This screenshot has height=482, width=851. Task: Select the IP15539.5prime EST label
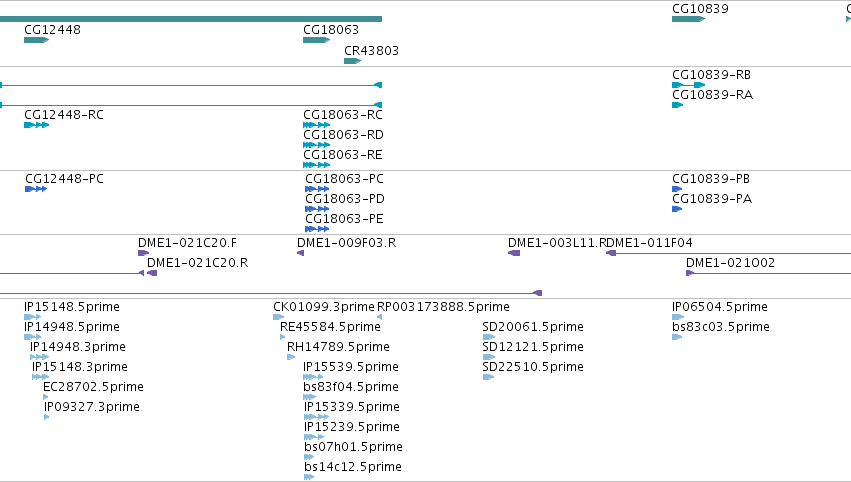point(351,367)
